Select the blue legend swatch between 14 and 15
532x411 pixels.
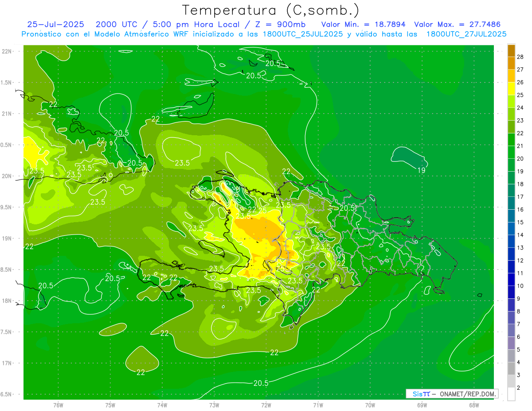click(x=511, y=228)
